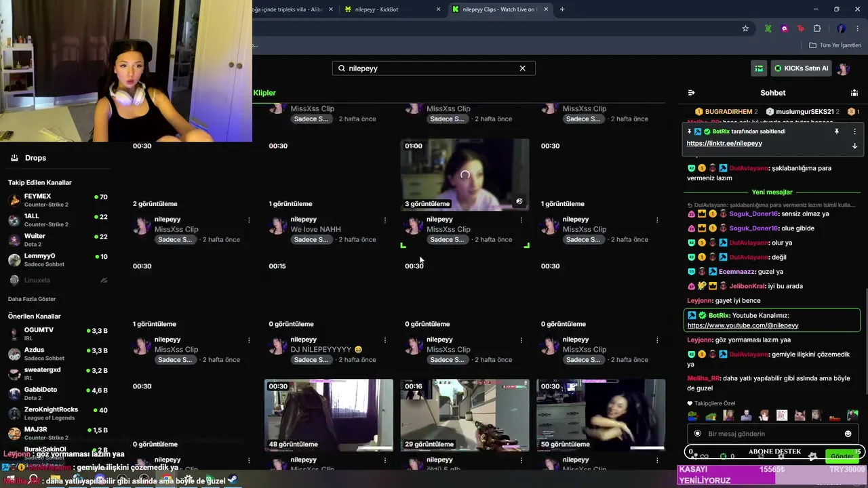
Task: Click the FEYMEX channel avatar
Action: point(14,200)
